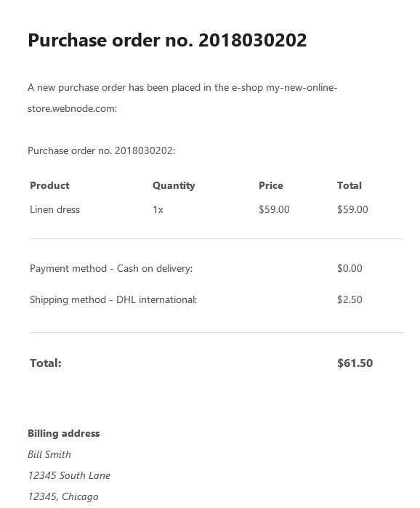Click the e-shop my-new-online- text
420x508 pixels.
pos(284,88)
